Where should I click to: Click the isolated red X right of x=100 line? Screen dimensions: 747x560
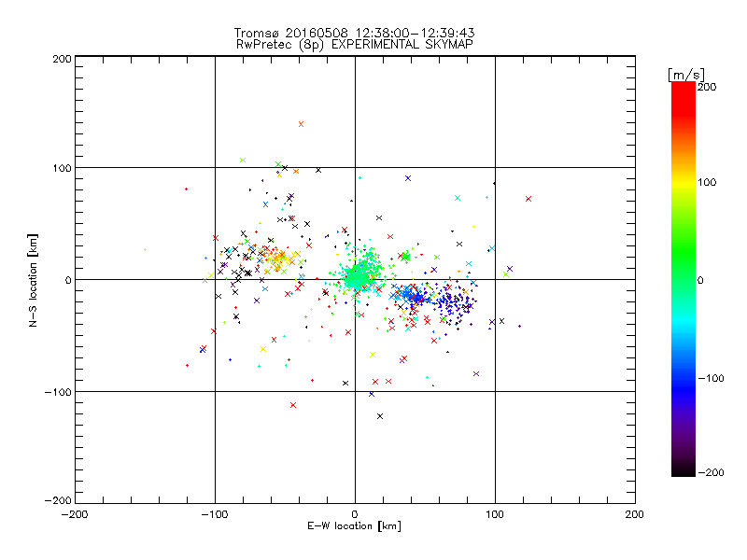click(529, 199)
